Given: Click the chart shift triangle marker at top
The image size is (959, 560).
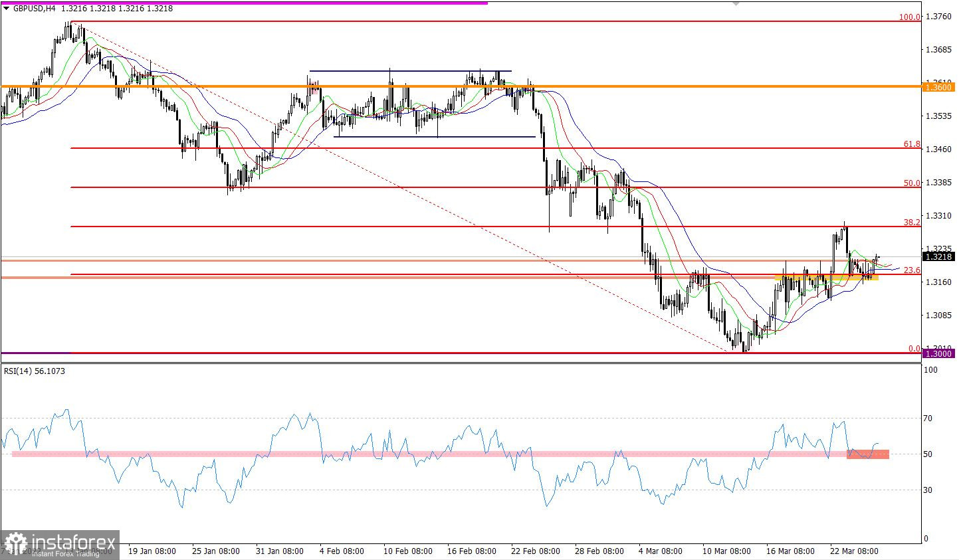Looking at the screenshot, I should (736, 4).
